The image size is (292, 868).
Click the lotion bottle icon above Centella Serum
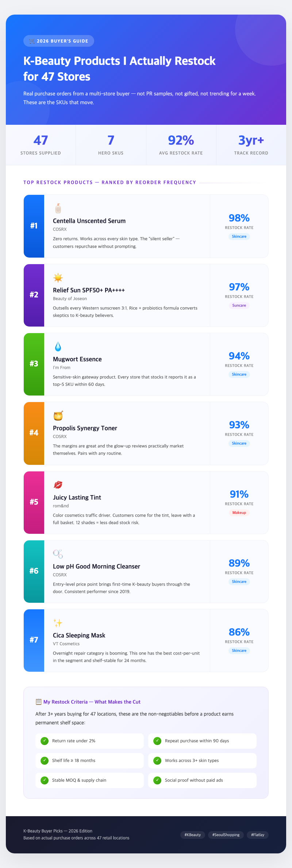pyautogui.click(x=58, y=208)
